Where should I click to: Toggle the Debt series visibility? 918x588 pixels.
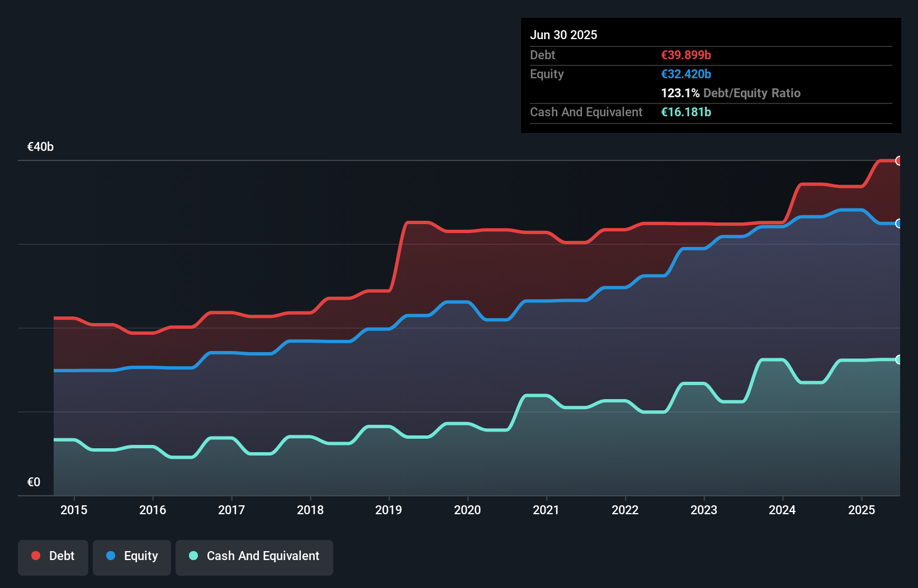pos(53,557)
